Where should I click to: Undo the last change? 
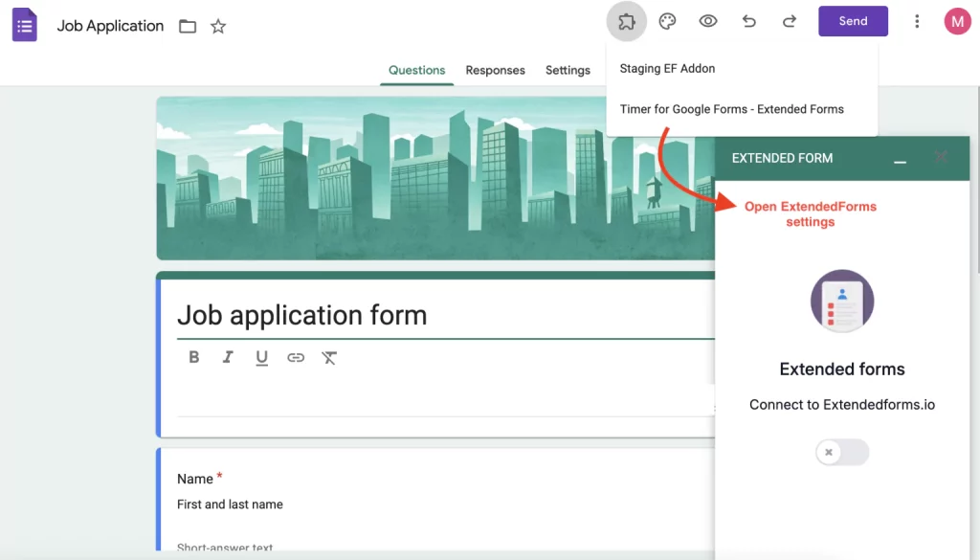[749, 21]
